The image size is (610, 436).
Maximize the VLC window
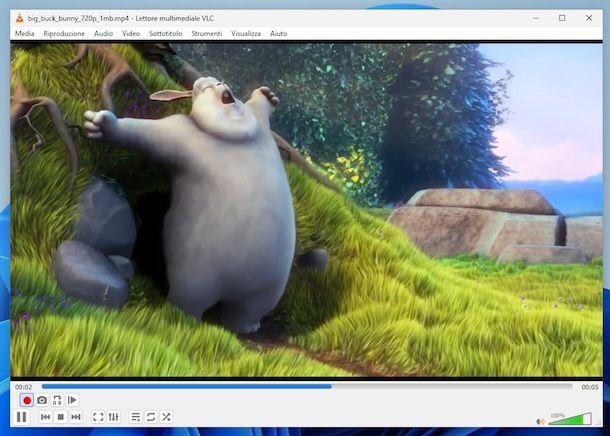pyautogui.click(x=562, y=18)
